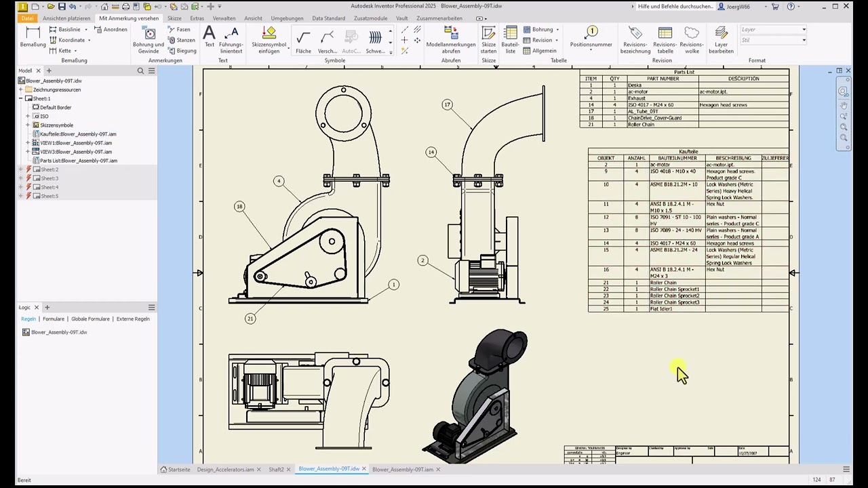Switch to the Skizze ribbon tab
The image size is (868, 488).
174,18
